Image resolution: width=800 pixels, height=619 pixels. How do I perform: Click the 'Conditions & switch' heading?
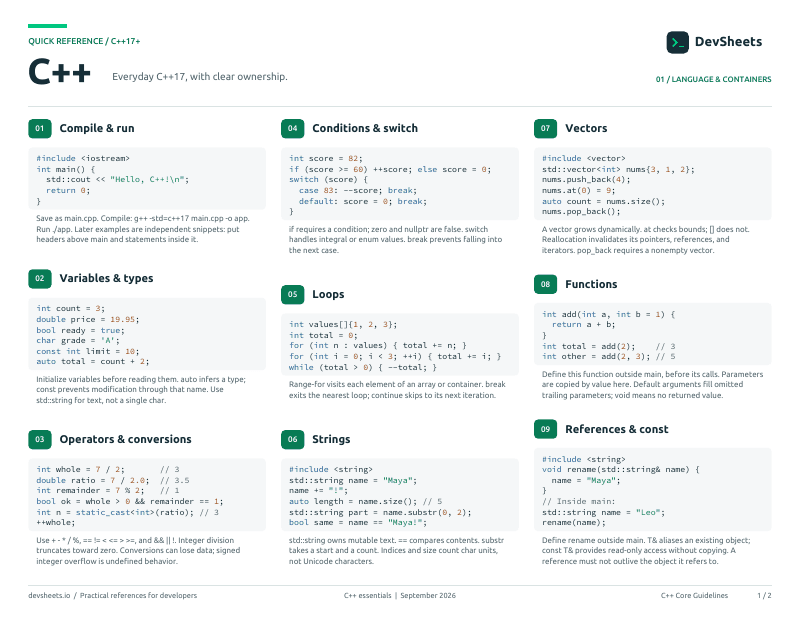click(365, 128)
